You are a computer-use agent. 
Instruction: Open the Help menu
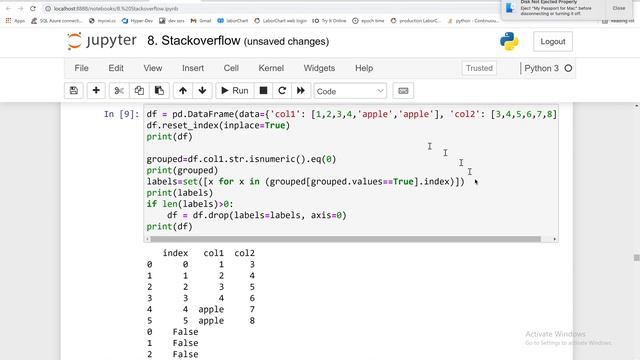(364, 68)
